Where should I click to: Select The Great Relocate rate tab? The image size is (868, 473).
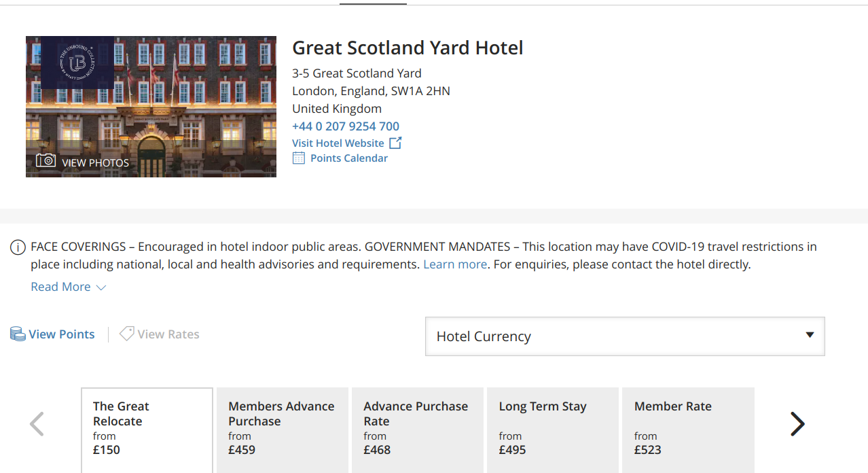click(147, 430)
